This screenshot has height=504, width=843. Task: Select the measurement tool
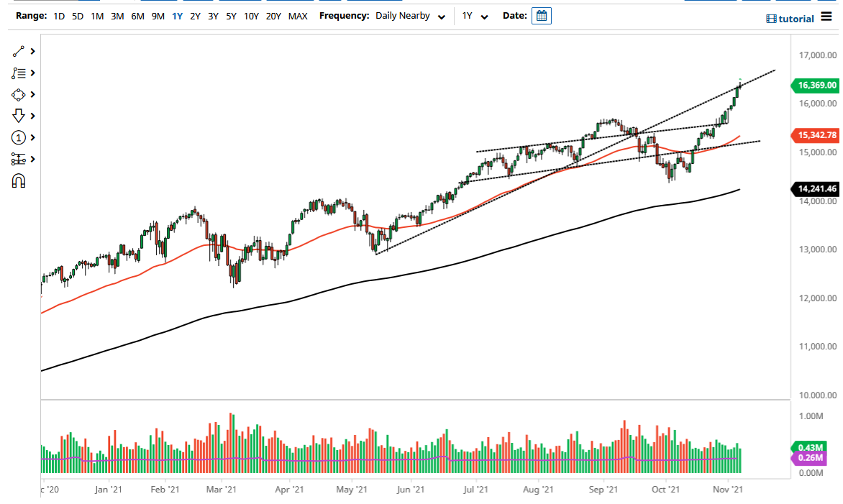pyautogui.click(x=18, y=159)
